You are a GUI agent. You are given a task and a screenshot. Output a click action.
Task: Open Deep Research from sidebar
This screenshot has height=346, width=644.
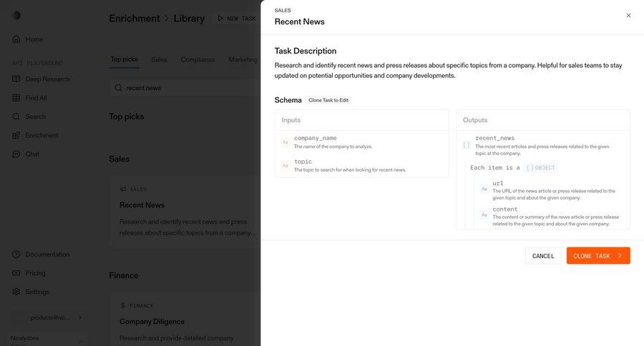[x=16, y=79]
